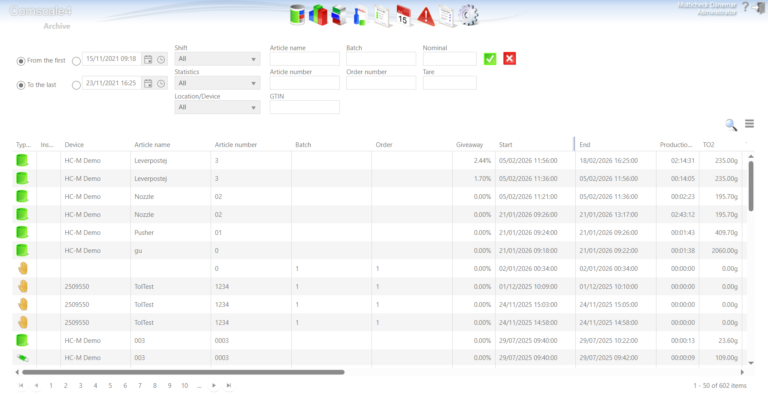Go to the next page arrow
Image resolution: width=768 pixels, height=396 pixels.
(214, 386)
